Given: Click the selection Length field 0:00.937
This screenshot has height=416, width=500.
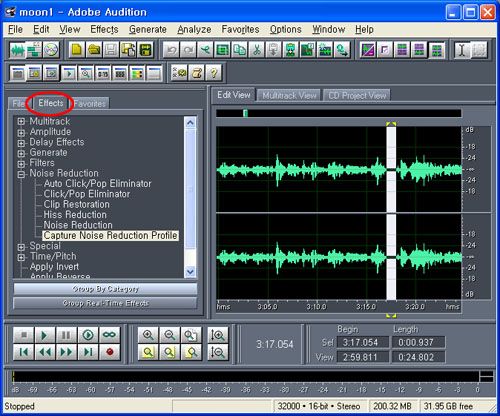Looking at the screenshot, I should click(419, 342).
